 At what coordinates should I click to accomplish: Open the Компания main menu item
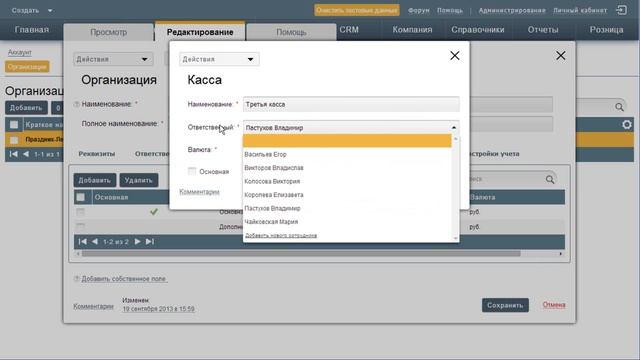pos(412,29)
